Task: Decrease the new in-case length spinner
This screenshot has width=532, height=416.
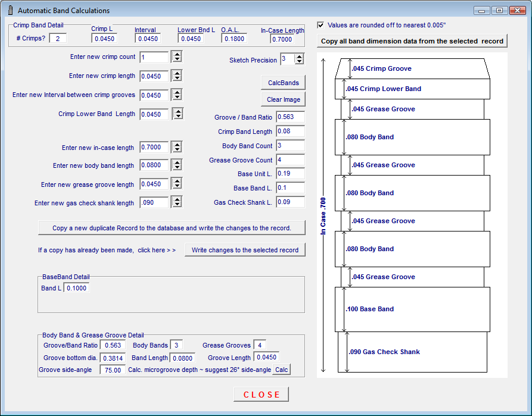Action: 177,149
